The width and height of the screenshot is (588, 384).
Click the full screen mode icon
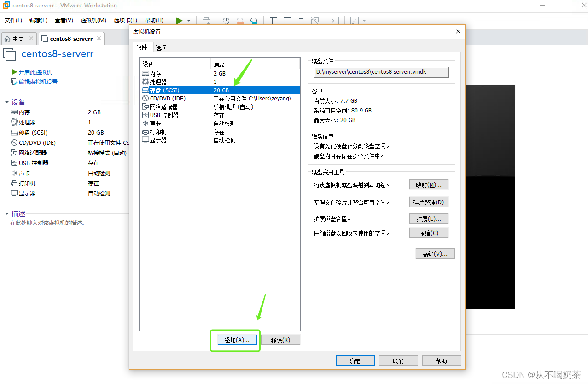(x=301, y=21)
